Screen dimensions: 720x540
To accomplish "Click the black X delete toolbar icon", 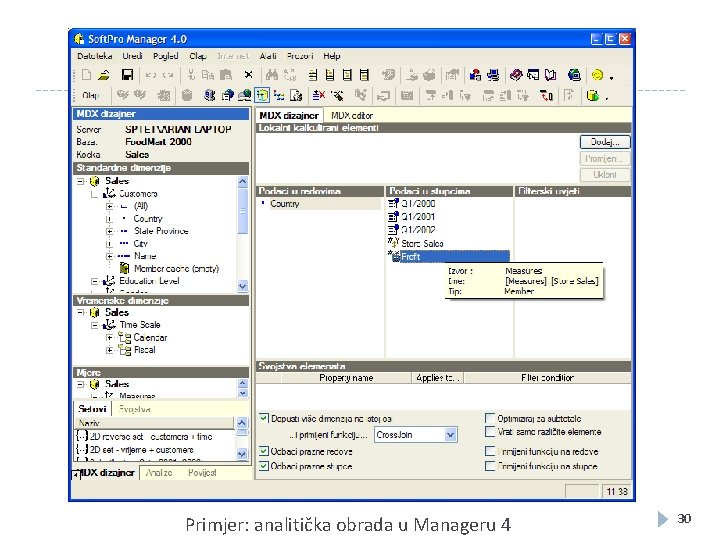I will coord(248,75).
